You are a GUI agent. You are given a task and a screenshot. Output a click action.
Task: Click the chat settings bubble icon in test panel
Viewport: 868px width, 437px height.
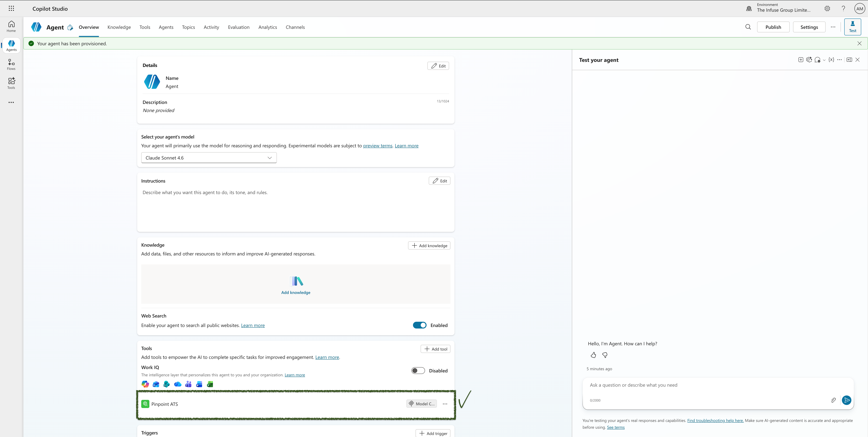click(x=817, y=60)
